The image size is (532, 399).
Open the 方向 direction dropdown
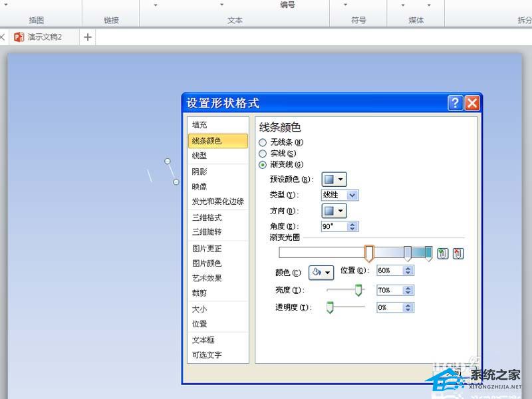(x=334, y=211)
